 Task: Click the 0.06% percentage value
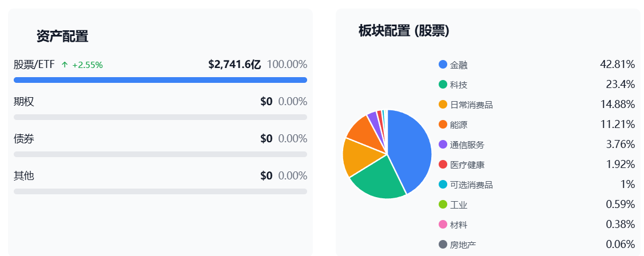[x=621, y=245]
